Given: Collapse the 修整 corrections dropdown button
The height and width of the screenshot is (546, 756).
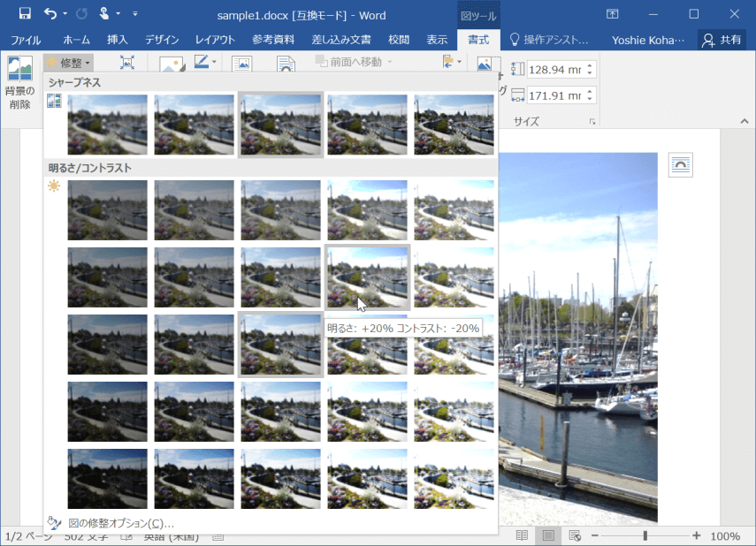Looking at the screenshot, I should click(x=68, y=63).
